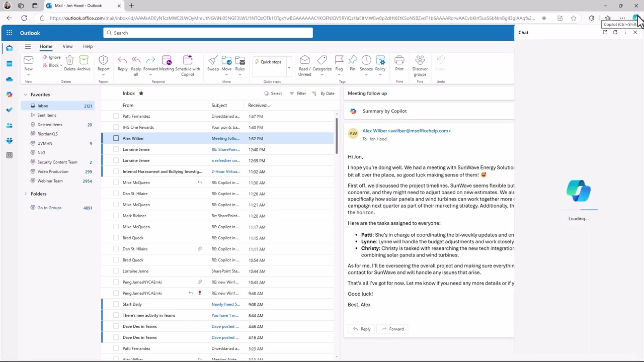644x362 pixels.
Task: Open the By Date sort dropdown
Action: (323, 94)
